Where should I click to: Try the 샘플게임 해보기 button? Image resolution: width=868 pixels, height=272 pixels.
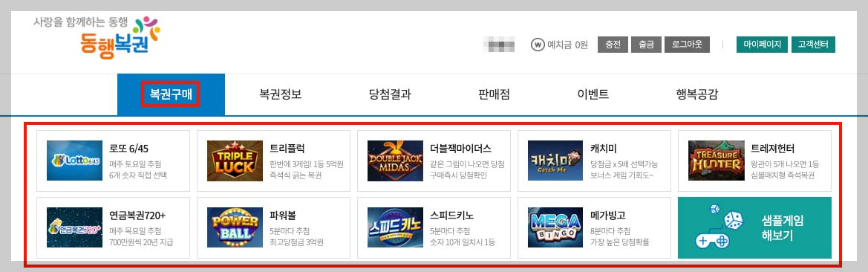(x=754, y=227)
